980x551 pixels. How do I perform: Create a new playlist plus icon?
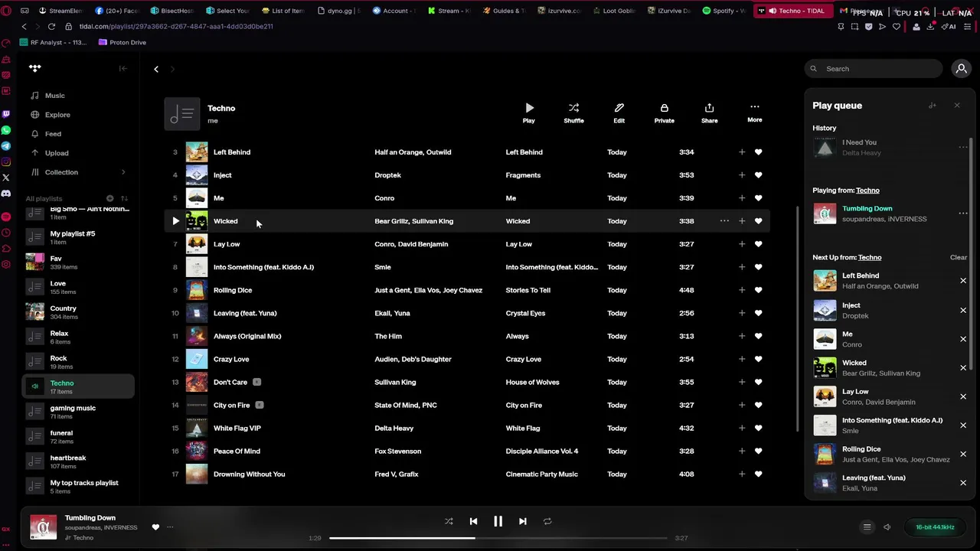pos(109,198)
